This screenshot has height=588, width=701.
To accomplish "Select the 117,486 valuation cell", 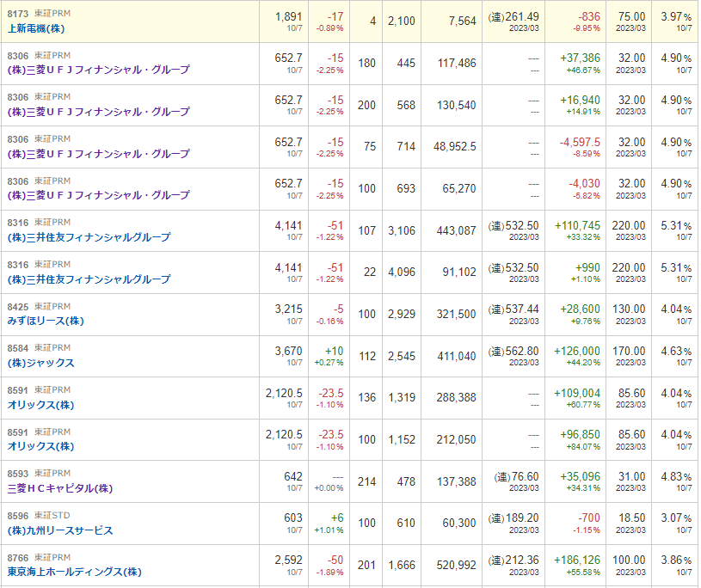I will [x=457, y=63].
